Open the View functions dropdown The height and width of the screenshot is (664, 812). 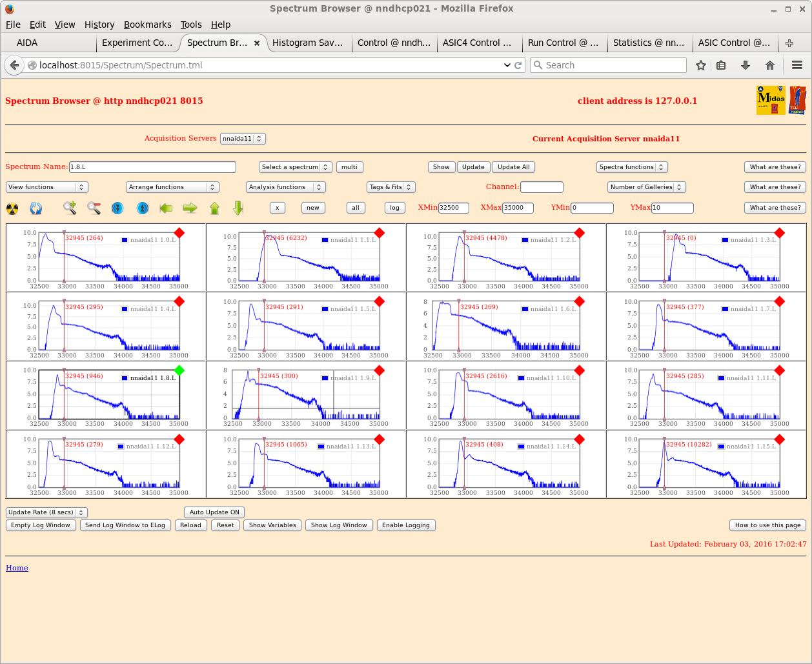[47, 187]
